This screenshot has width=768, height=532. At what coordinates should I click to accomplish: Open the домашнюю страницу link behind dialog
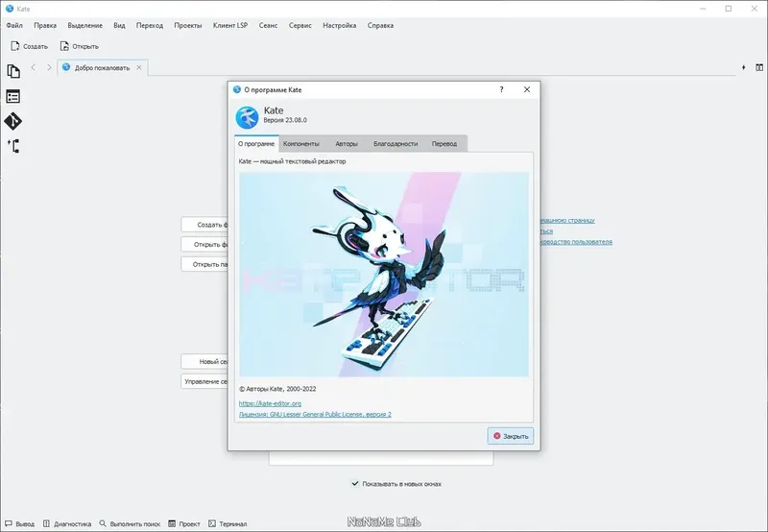[x=567, y=221]
